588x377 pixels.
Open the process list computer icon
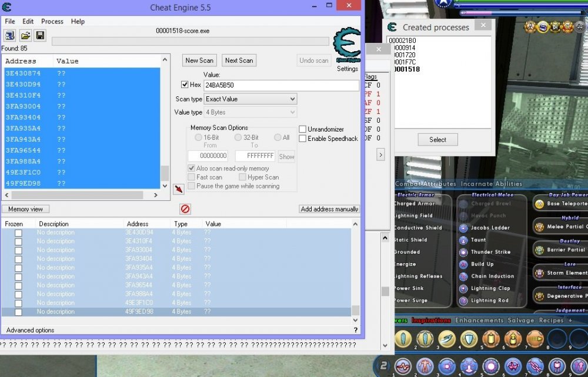pyautogui.click(x=10, y=36)
